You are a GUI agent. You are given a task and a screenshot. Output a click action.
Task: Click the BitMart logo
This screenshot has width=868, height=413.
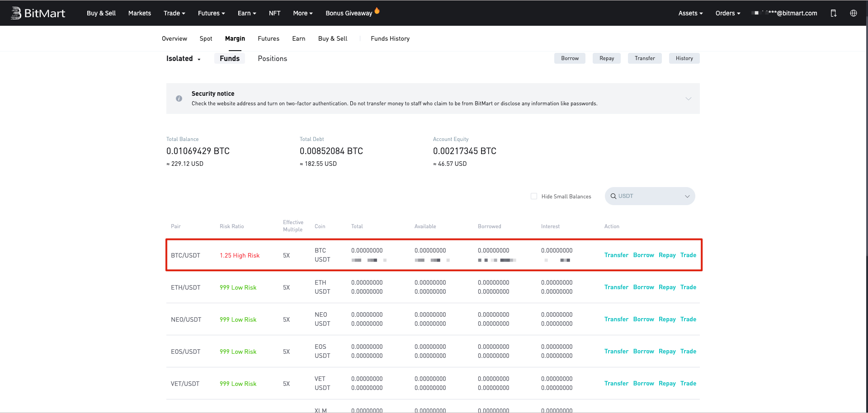pos(38,13)
